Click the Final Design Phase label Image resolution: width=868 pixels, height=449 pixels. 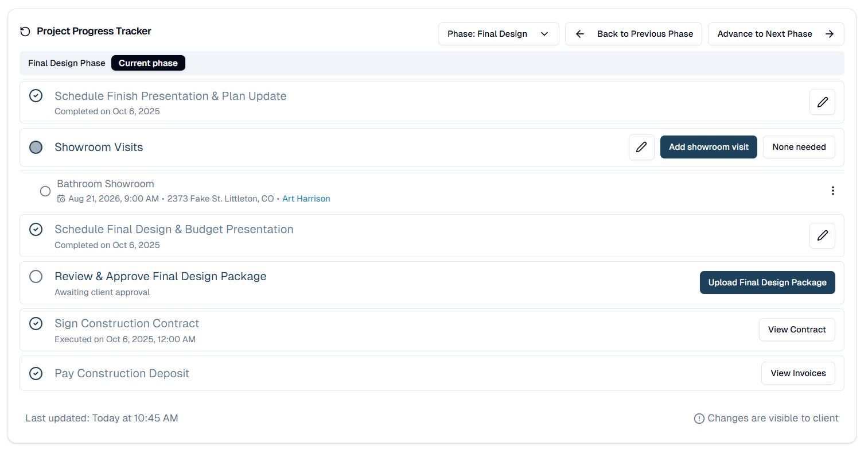pos(67,63)
